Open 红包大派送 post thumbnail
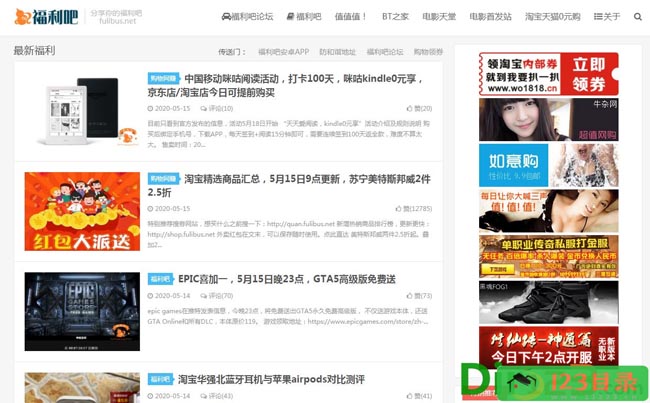This screenshot has width=650, height=403. click(82, 211)
